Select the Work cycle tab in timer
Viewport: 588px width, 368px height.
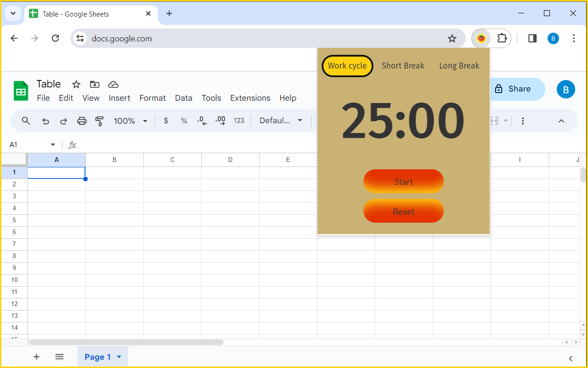click(x=347, y=66)
